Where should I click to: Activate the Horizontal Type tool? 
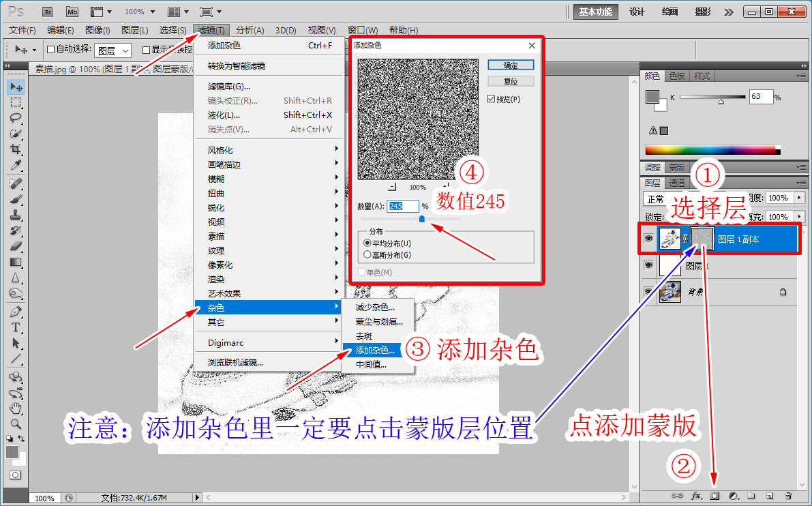click(16, 327)
